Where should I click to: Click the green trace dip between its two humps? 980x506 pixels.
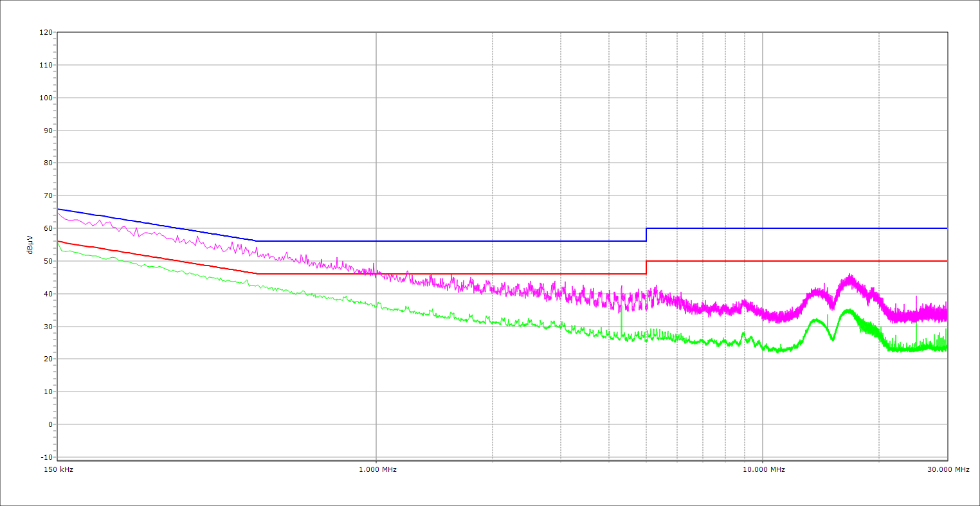click(833, 339)
